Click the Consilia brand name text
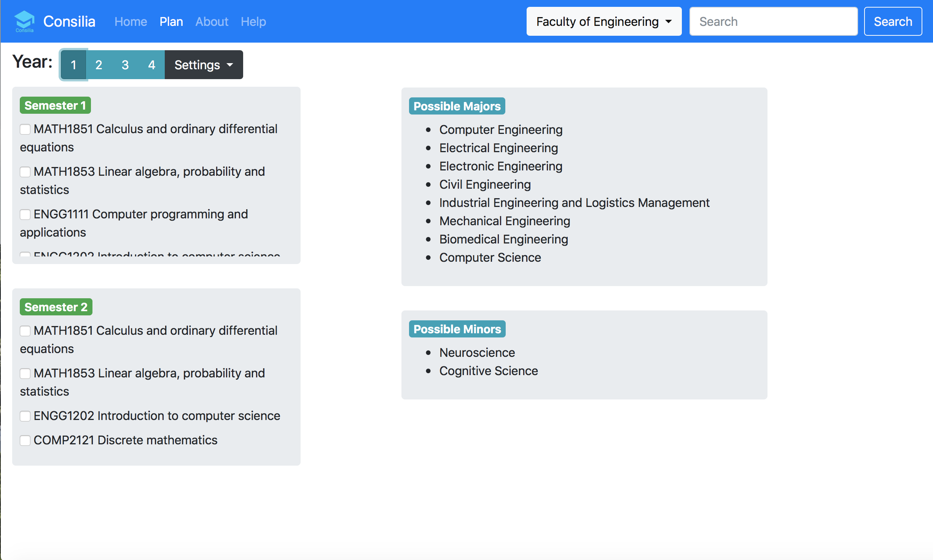 (x=69, y=22)
